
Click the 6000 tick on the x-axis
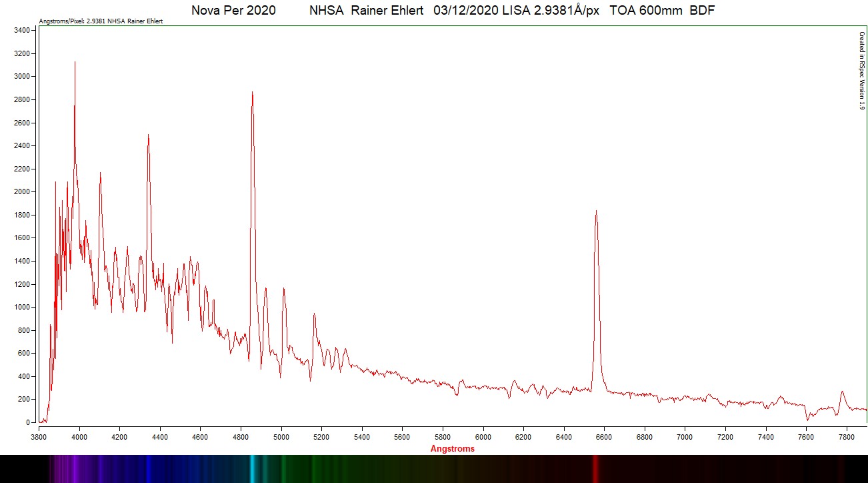pyautogui.click(x=483, y=437)
